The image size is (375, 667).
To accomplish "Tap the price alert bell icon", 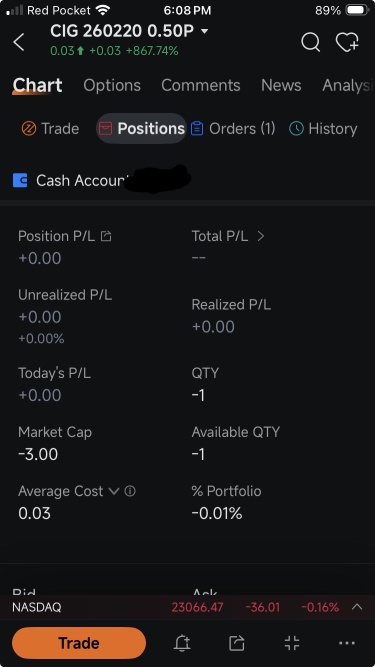I will 182,643.
